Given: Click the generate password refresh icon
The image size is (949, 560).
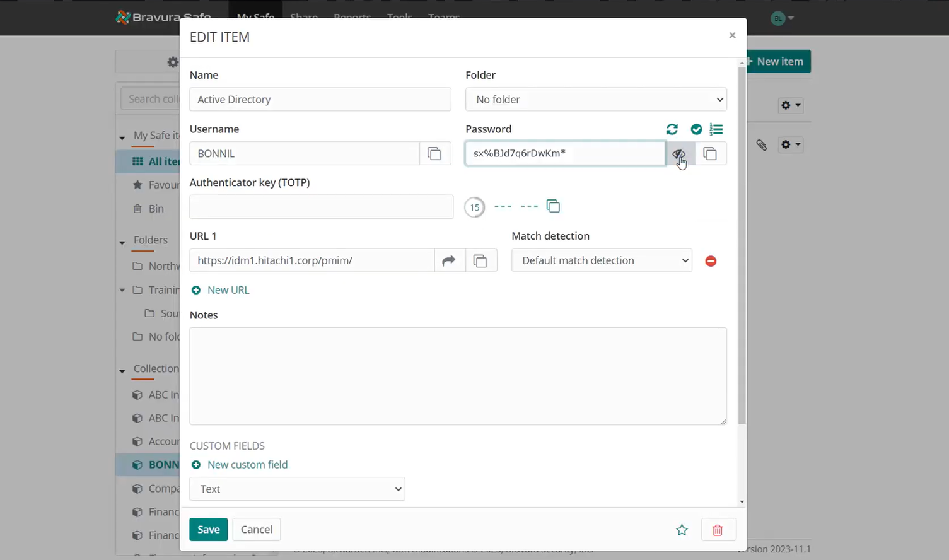Looking at the screenshot, I should pos(672,129).
